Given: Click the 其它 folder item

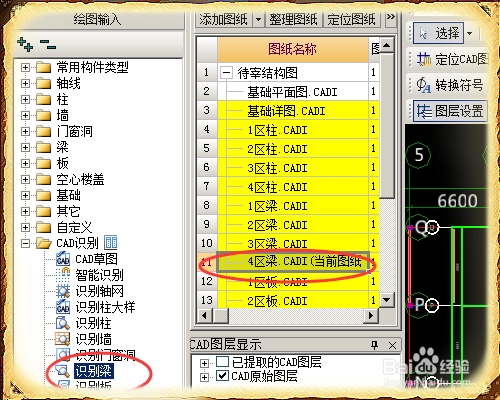Looking at the screenshot, I should coord(68,211).
